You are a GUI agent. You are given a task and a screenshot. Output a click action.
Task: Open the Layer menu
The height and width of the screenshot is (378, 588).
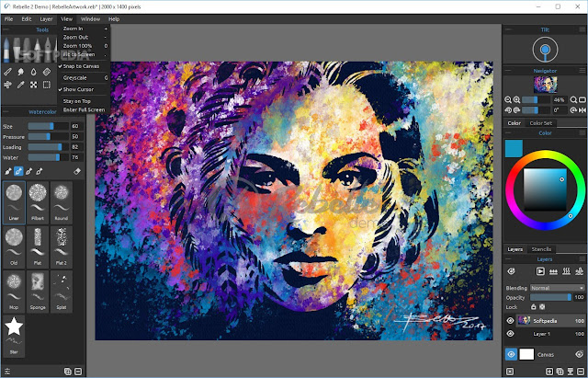[x=46, y=17]
